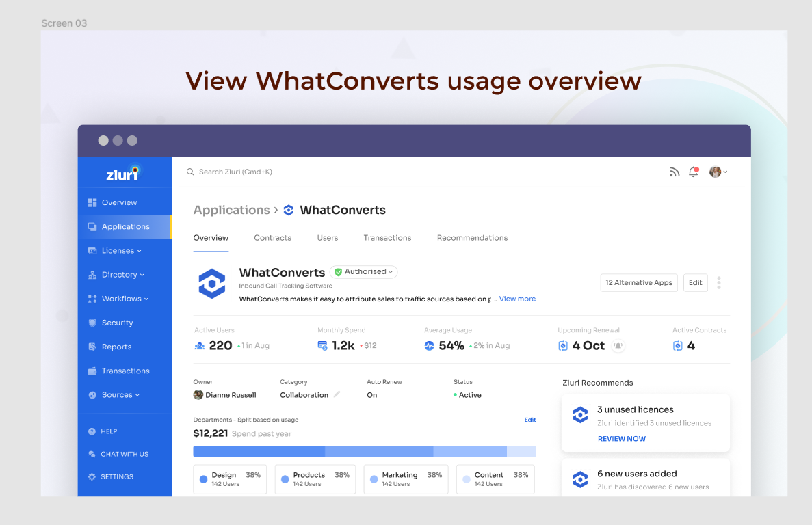The height and width of the screenshot is (525, 812).
Task: Toggle the renewal reminder bell icon
Action: point(618,345)
